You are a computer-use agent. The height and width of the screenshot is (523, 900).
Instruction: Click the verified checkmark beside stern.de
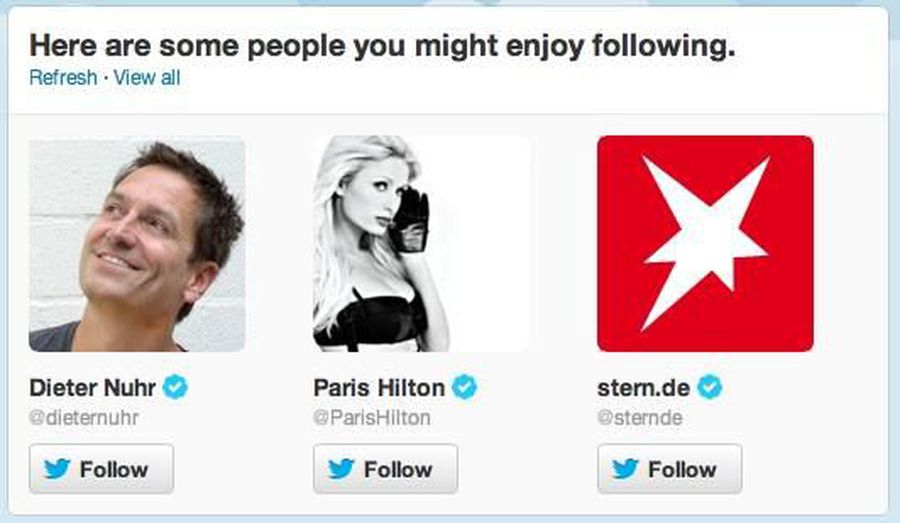(709, 387)
